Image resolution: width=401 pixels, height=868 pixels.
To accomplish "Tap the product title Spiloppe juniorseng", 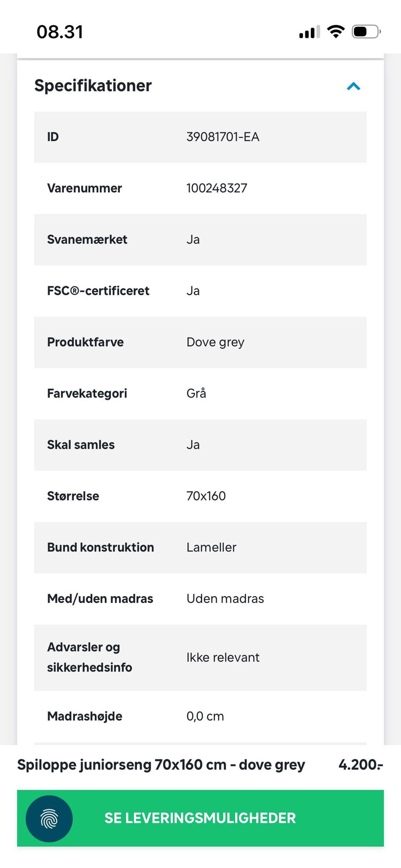I will pos(161,764).
